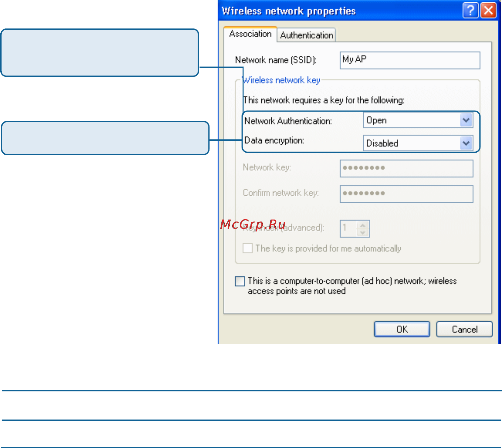Switch to the Association tab
The height and width of the screenshot is (448, 502).
[x=250, y=34]
